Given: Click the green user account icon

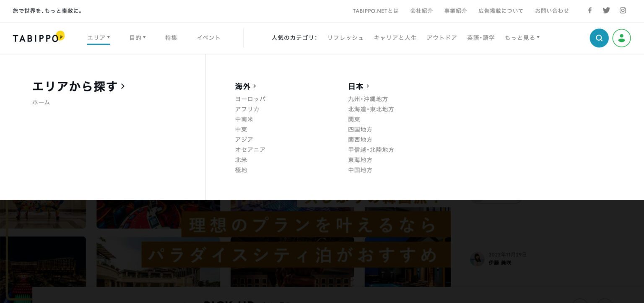Looking at the screenshot, I should (x=621, y=38).
